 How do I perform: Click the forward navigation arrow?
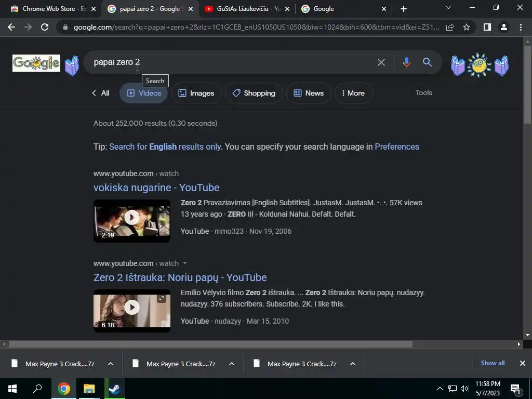pos(28,27)
